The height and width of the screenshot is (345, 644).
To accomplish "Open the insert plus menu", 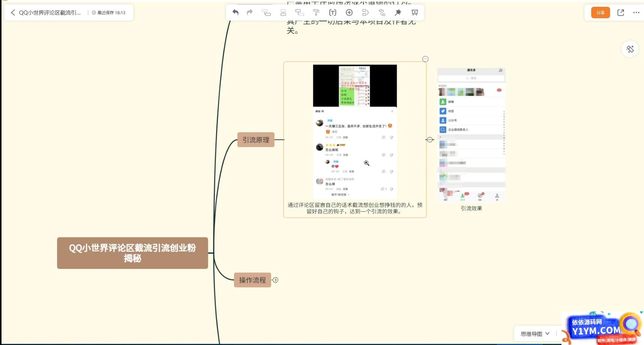I will [x=349, y=12].
